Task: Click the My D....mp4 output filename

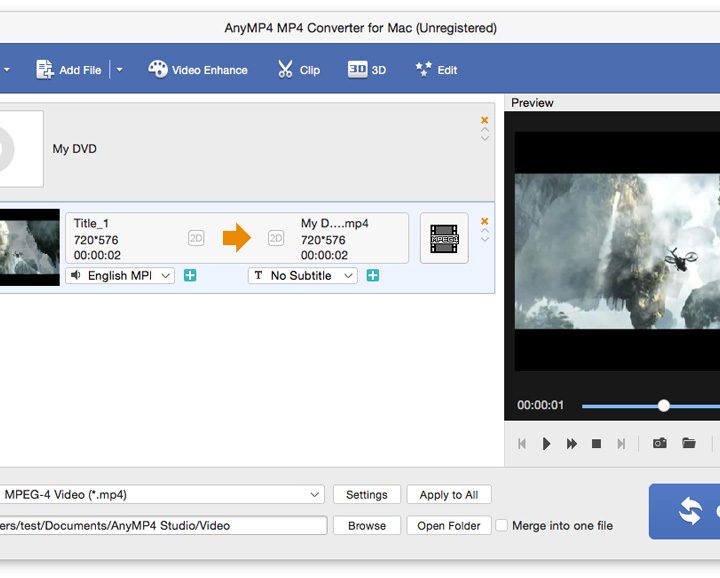Action: point(334,224)
